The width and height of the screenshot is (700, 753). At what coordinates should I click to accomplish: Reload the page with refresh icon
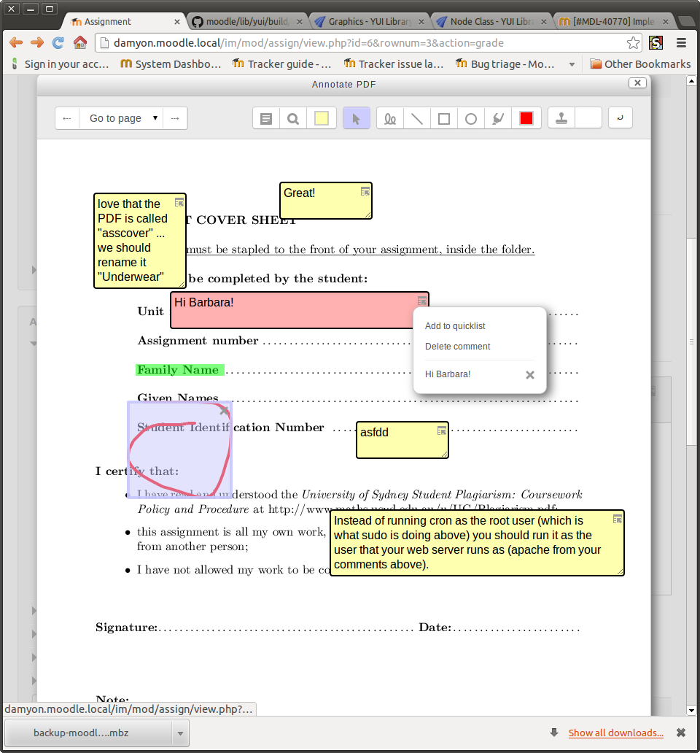(58, 43)
